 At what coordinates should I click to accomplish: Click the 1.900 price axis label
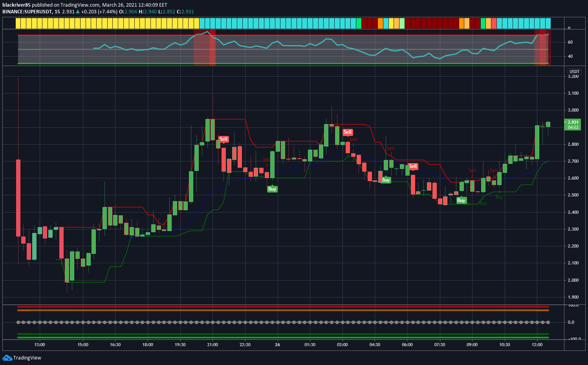click(x=573, y=297)
